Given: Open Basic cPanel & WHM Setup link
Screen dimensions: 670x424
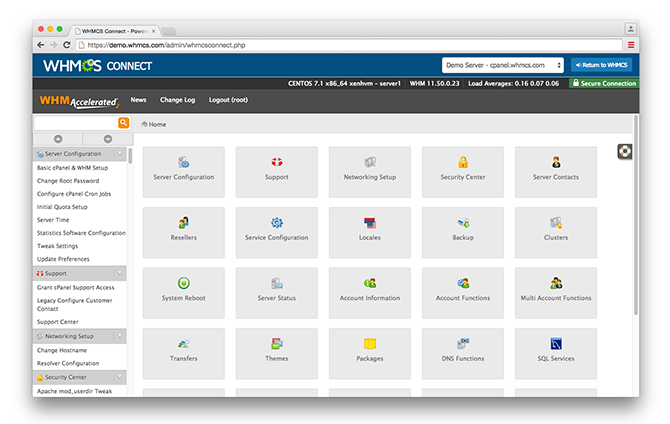Looking at the screenshot, I should [x=72, y=168].
